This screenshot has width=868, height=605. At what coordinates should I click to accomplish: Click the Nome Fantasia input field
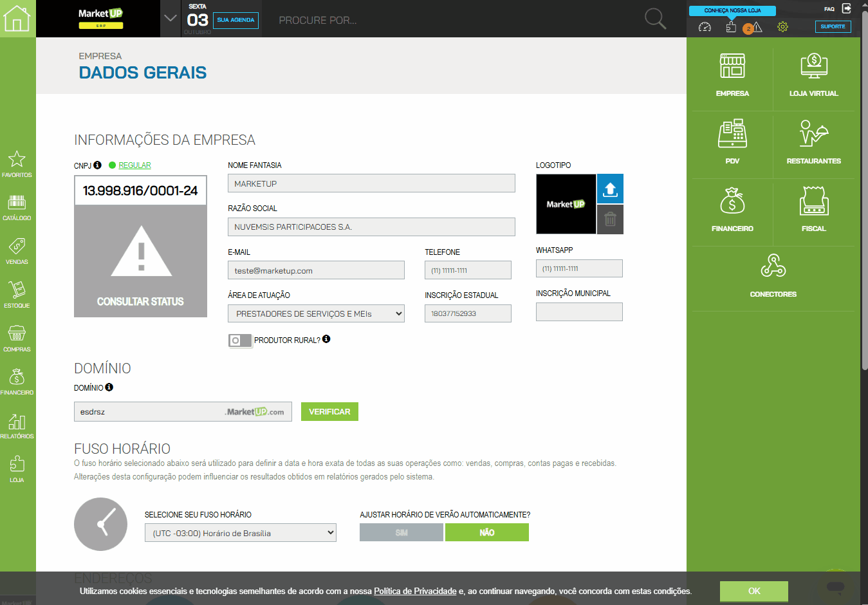(x=371, y=183)
